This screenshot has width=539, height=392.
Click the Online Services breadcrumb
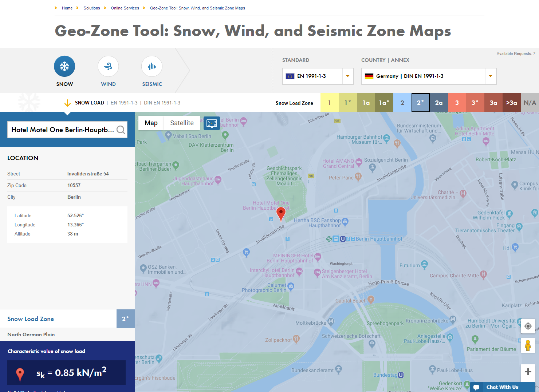(x=125, y=8)
